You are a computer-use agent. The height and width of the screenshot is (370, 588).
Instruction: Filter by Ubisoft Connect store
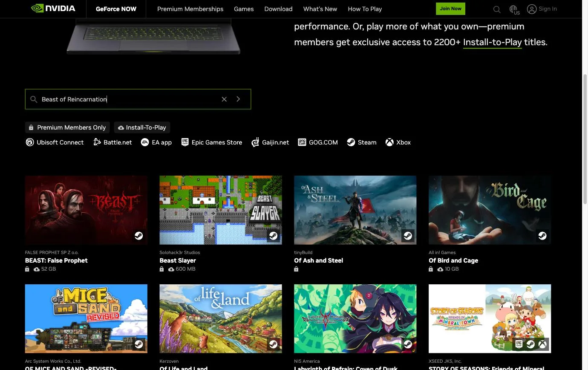(55, 142)
